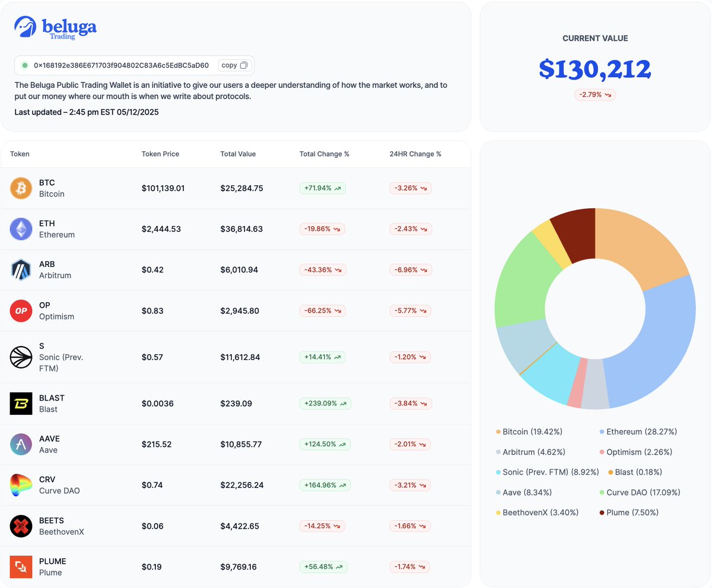Click the BTC price $101,139.01
712x588 pixels.
pos(163,188)
